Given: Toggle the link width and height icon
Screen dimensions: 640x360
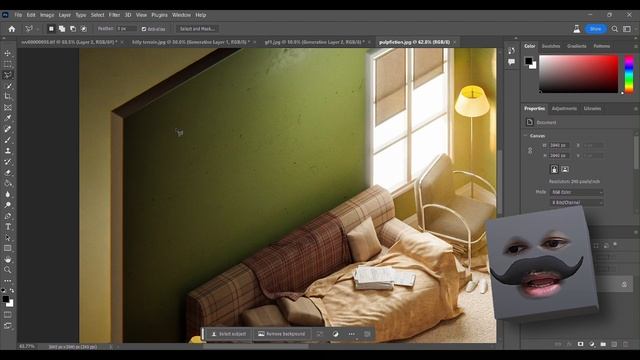Looking at the screenshot, I should click(x=530, y=151).
